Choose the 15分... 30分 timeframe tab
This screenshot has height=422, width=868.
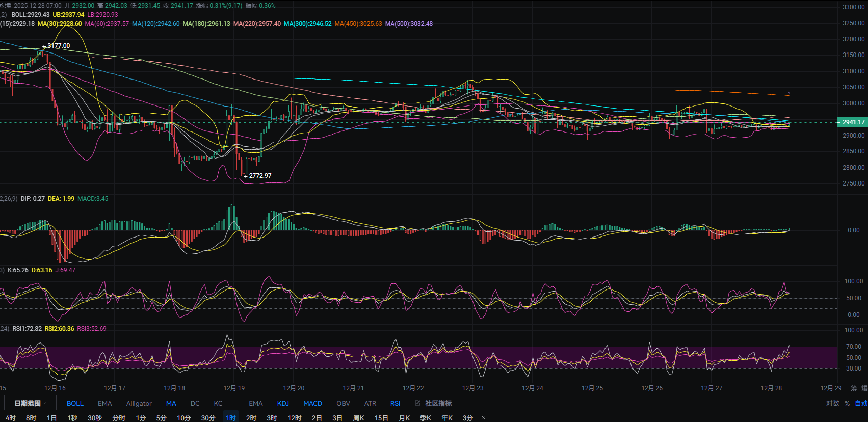tap(208, 418)
